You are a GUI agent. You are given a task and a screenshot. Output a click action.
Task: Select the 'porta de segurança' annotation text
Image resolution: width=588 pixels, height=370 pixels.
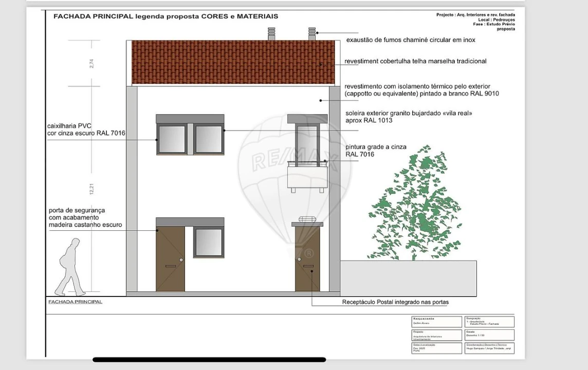coord(85,217)
